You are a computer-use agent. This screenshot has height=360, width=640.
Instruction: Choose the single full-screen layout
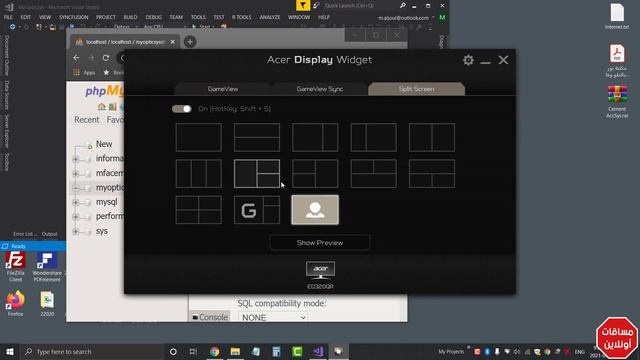tap(198, 138)
